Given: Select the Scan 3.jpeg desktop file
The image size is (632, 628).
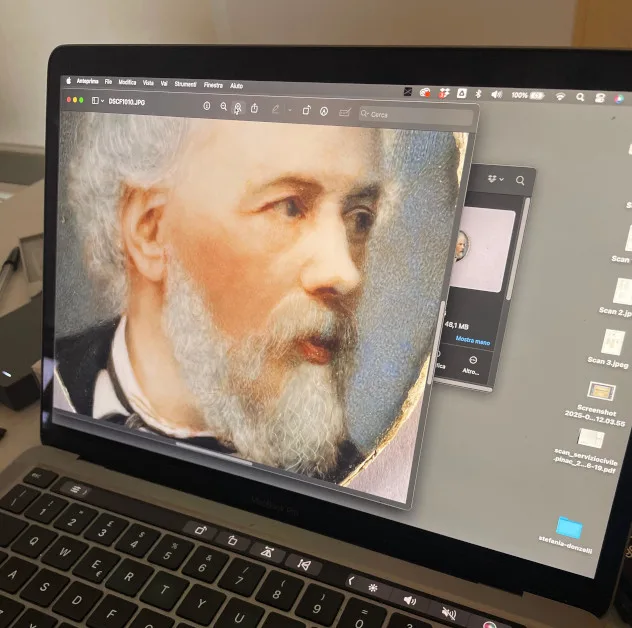Looking at the screenshot, I should pos(609,349).
